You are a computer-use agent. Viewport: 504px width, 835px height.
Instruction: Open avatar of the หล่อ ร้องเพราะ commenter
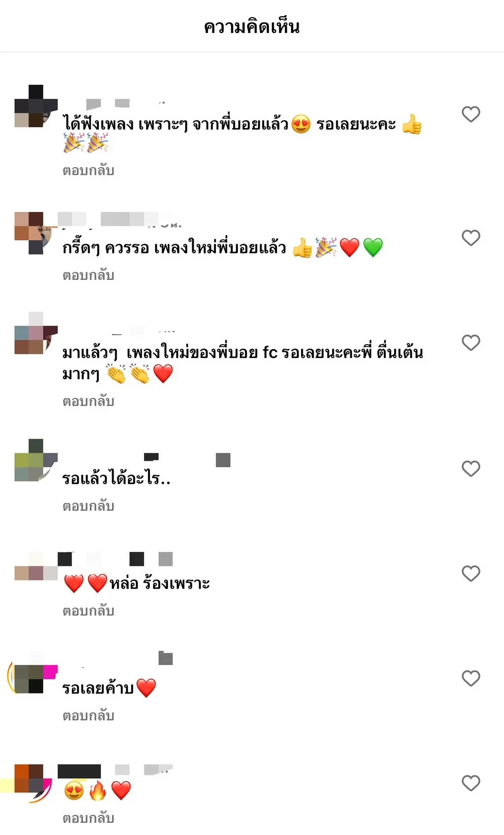pos(35,566)
